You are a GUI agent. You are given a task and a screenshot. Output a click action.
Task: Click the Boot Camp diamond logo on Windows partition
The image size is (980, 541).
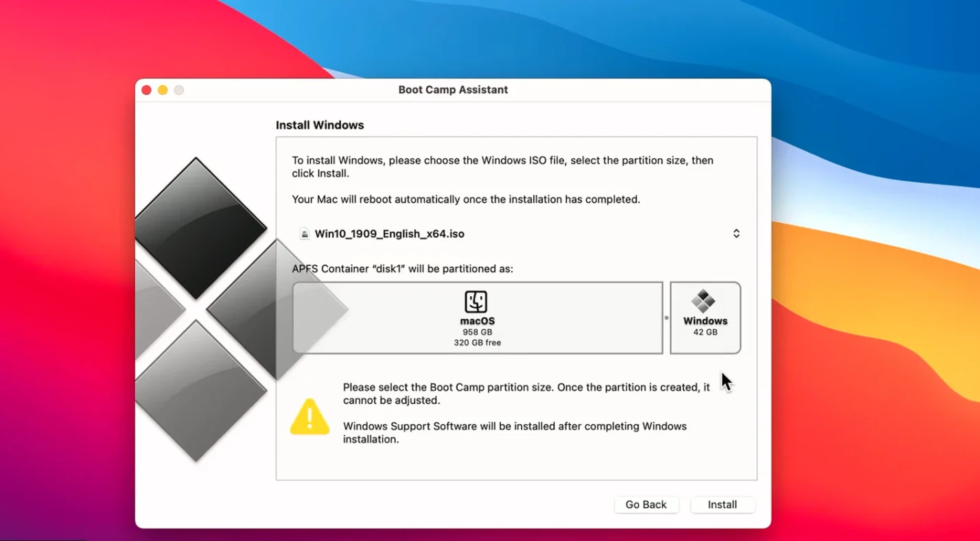705,301
